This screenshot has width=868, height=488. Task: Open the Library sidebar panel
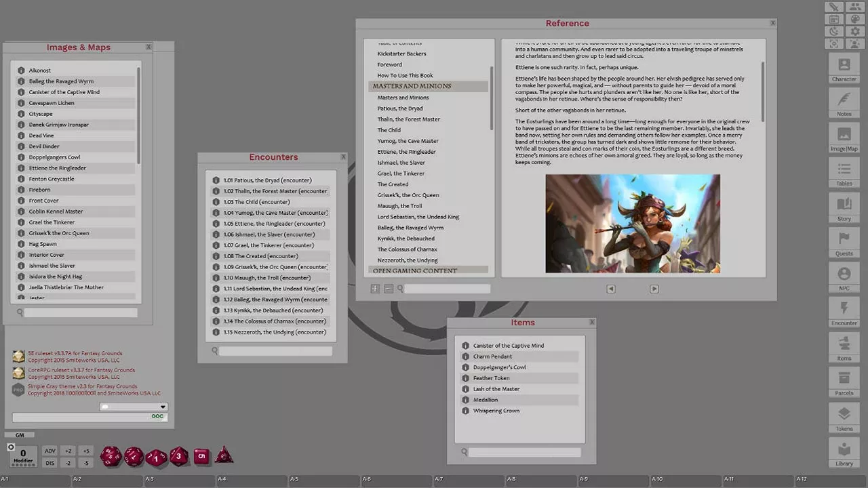coord(844,453)
